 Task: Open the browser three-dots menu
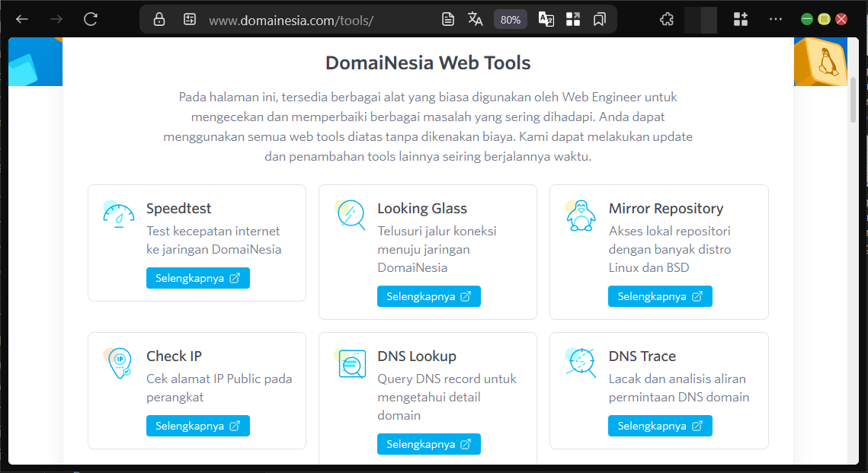[x=776, y=19]
